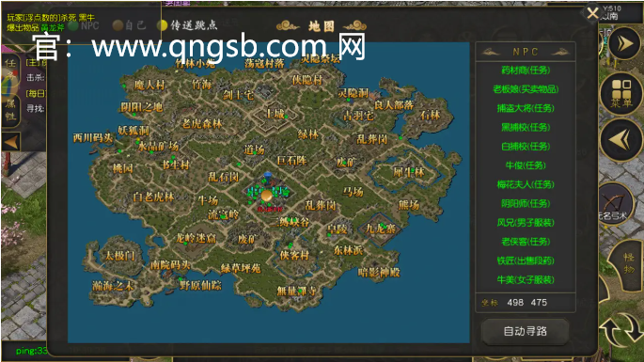Open the 菜单 menu grid icon
Screen dimensions: 644x362
click(621, 93)
